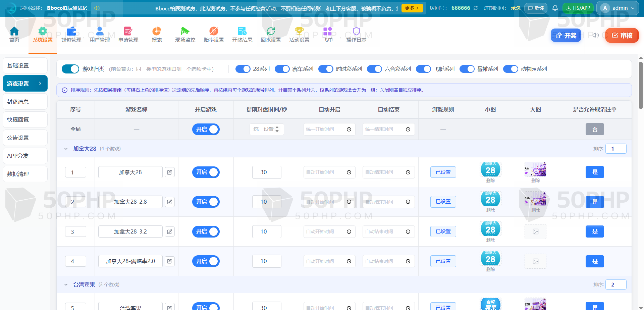Image resolution: width=644 pixels, height=310 pixels.
Task: Turn off 开启 switch for 加拿大28-3.2
Action: tap(206, 231)
